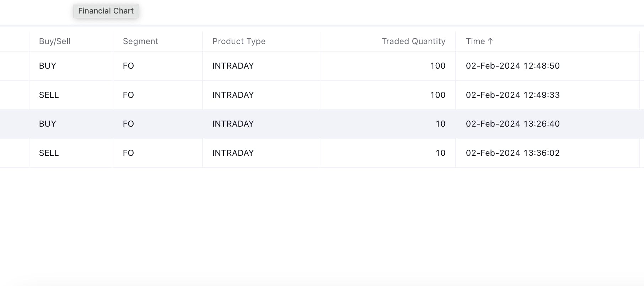Select the BUY cell at 13:26:40
Viewport: 644px width, 286px height.
[48, 124]
